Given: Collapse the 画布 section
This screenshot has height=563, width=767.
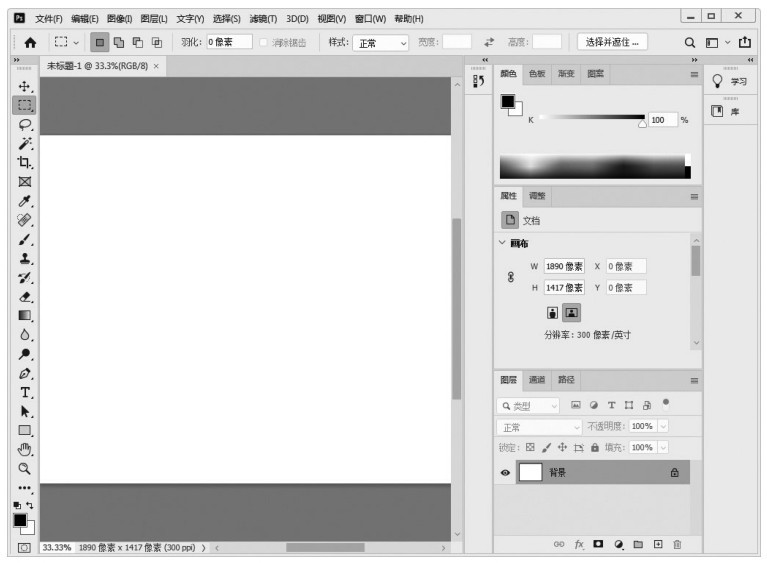Looking at the screenshot, I should point(502,243).
